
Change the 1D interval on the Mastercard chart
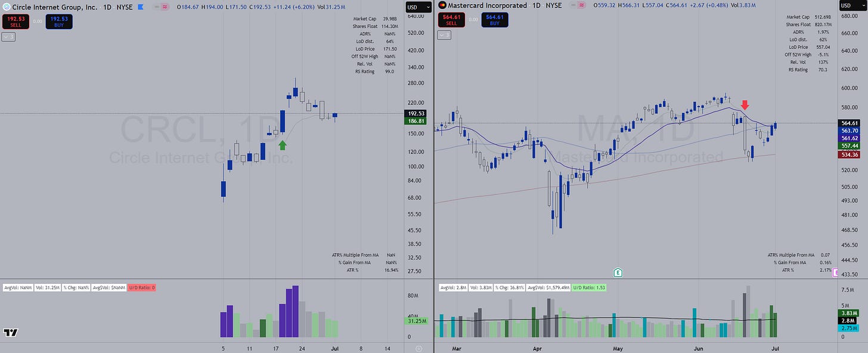(x=537, y=5)
